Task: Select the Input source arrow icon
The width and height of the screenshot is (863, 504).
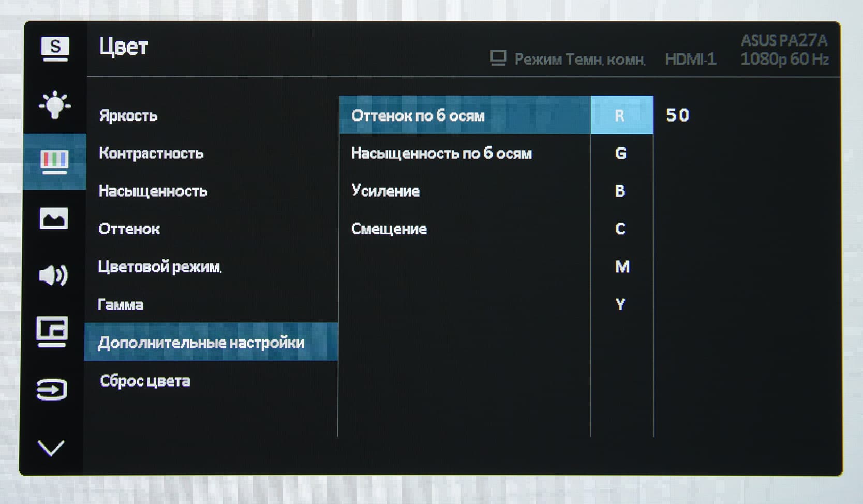Action: tap(52, 389)
